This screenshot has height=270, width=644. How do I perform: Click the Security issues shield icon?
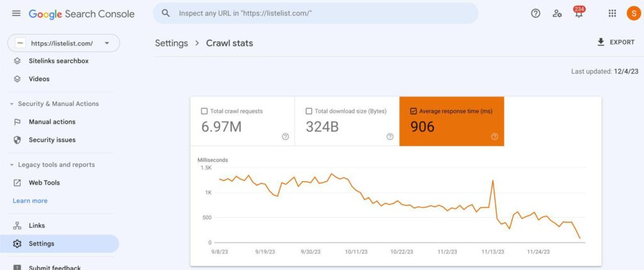click(17, 140)
